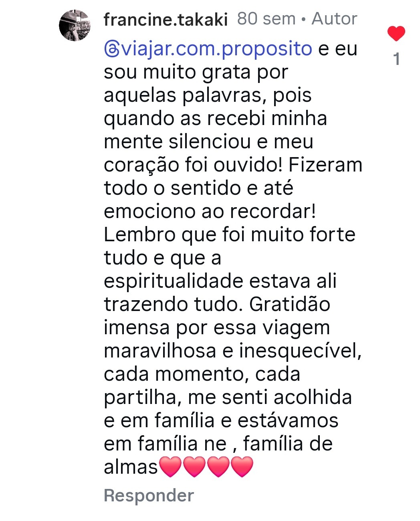Click the first pink heart emoji
Image resolution: width=420 pixels, height=521 pixels.
171,467
